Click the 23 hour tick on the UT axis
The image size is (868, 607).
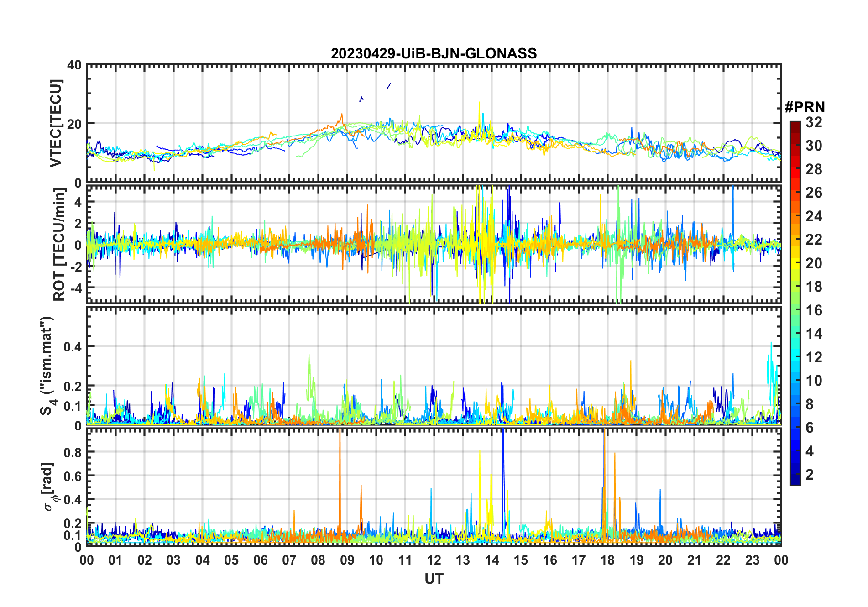[x=752, y=560]
